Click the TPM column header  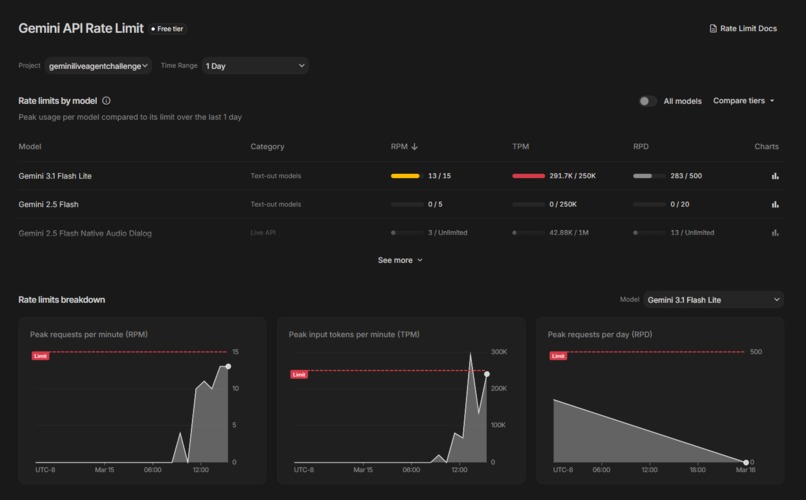pos(520,146)
